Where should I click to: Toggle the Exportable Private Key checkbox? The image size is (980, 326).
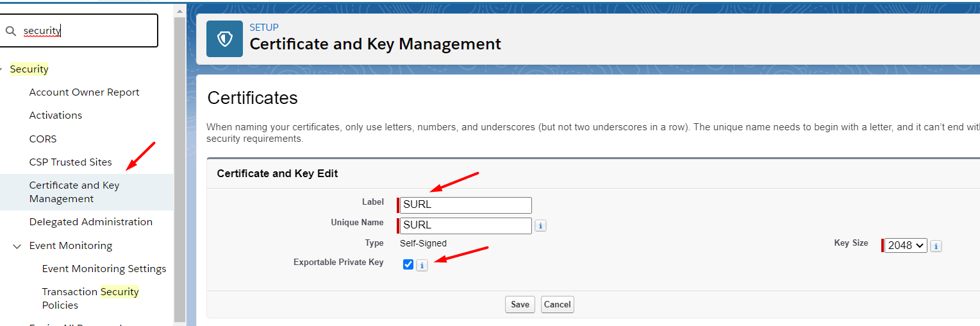coord(408,264)
